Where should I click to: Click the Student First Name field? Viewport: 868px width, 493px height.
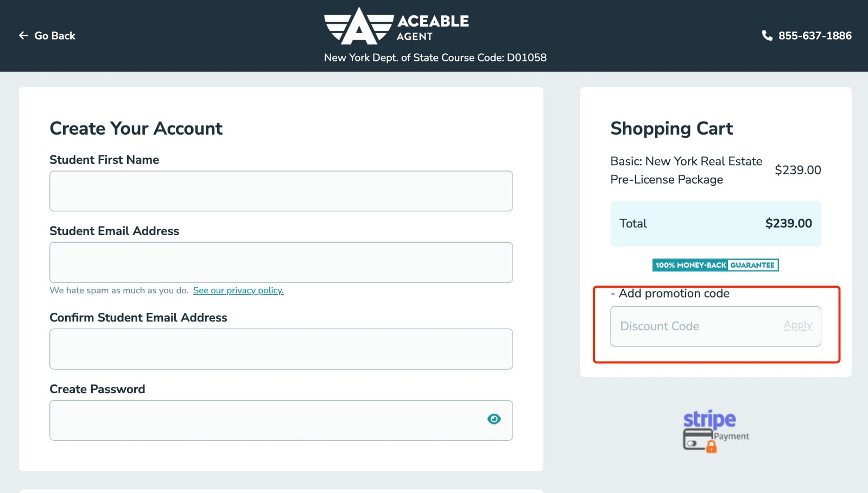click(281, 191)
